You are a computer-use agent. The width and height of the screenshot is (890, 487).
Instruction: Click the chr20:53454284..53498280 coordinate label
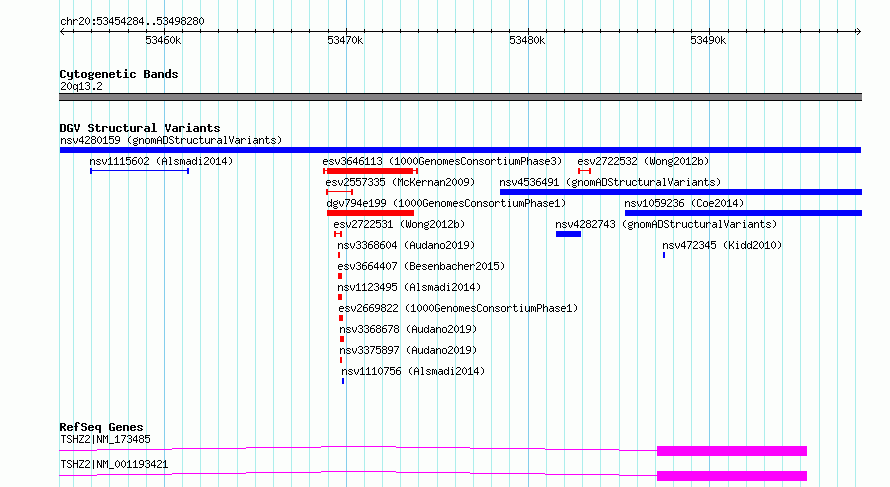coord(132,21)
